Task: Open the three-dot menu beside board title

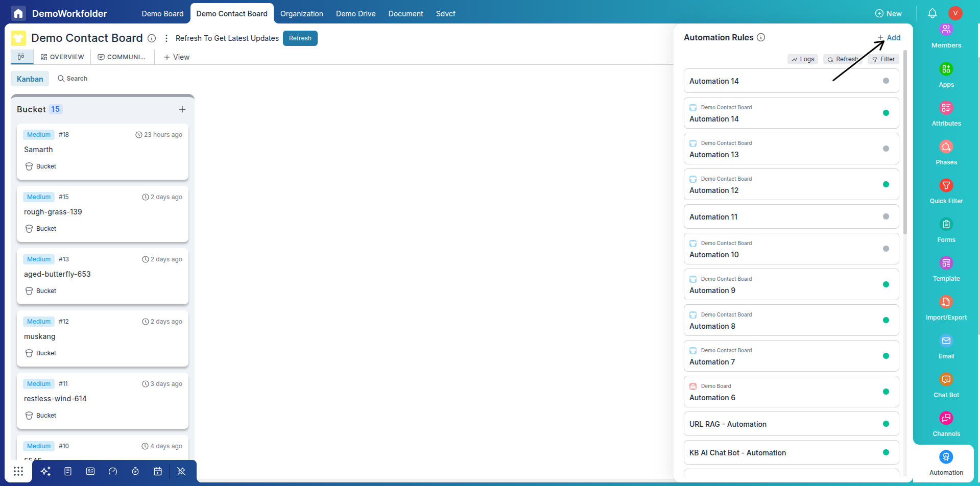Action: click(x=166, y=38)
